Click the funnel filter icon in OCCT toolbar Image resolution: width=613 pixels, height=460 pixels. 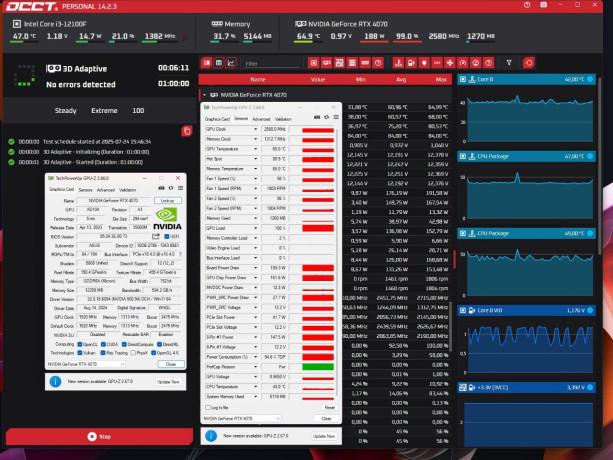pos(509,63)
